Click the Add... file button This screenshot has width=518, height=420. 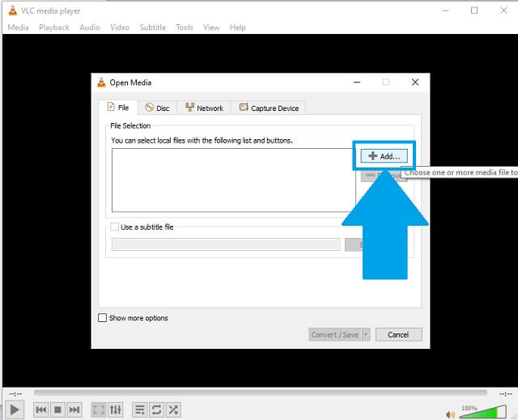(384, 156)
